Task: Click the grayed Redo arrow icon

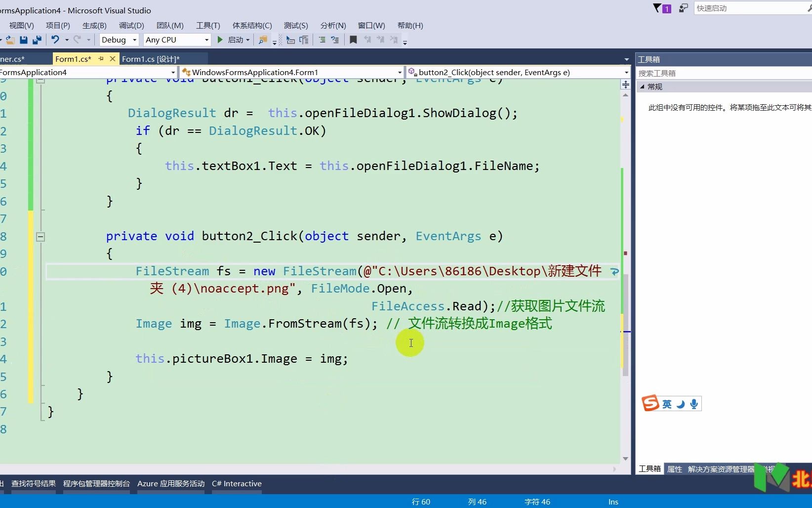Action: pos(77,40)
